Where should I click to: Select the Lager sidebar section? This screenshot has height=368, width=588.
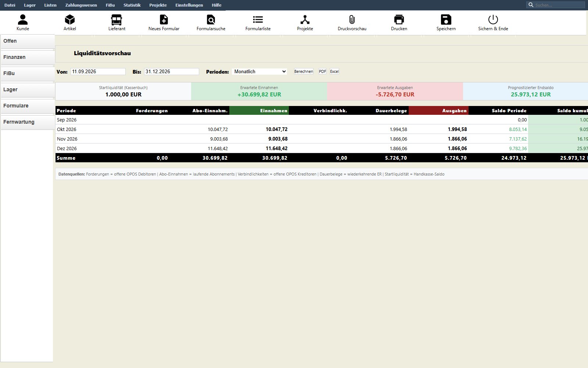click(28, 90)
